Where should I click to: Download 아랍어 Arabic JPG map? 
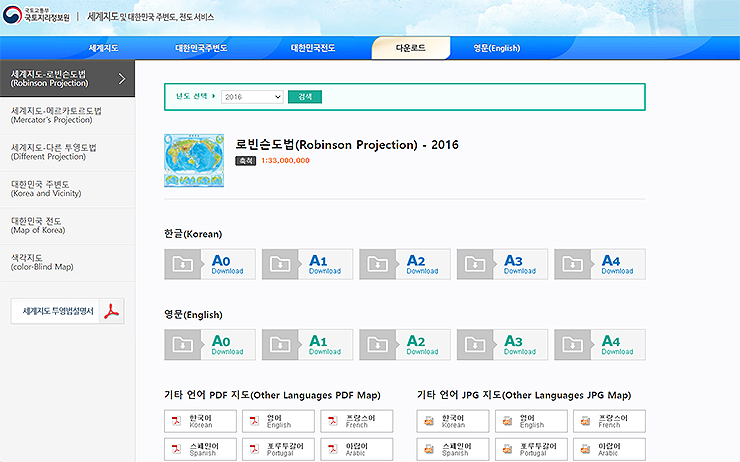click(610, 449)
